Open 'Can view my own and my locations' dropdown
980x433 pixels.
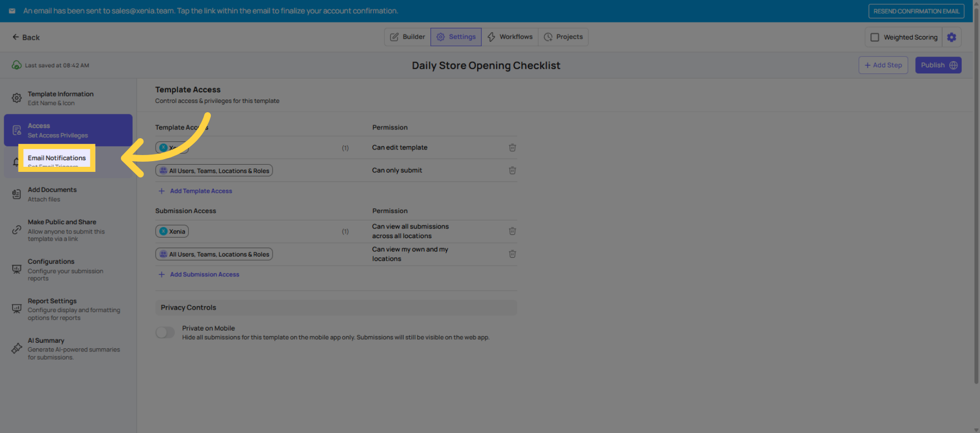click(x=410, y=254)
